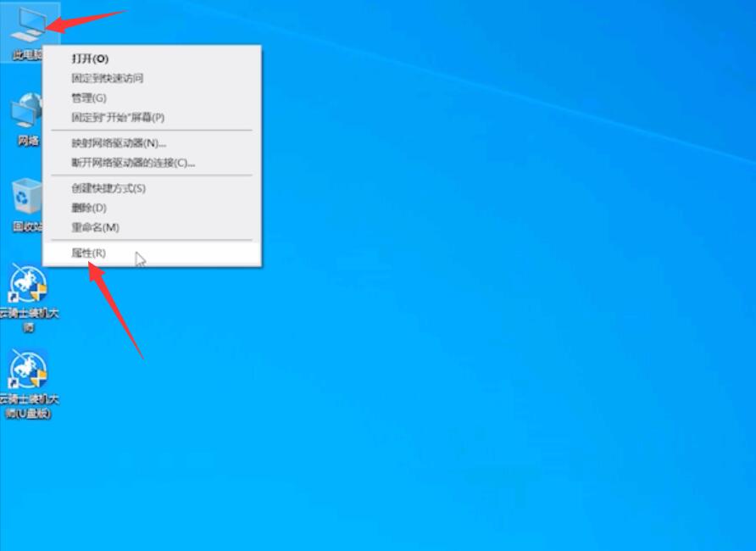Choose 映射网络驱动器(N)... menu entry
Image resolution: width=756 pixels, height=551 pixels.
click(153, 143)
